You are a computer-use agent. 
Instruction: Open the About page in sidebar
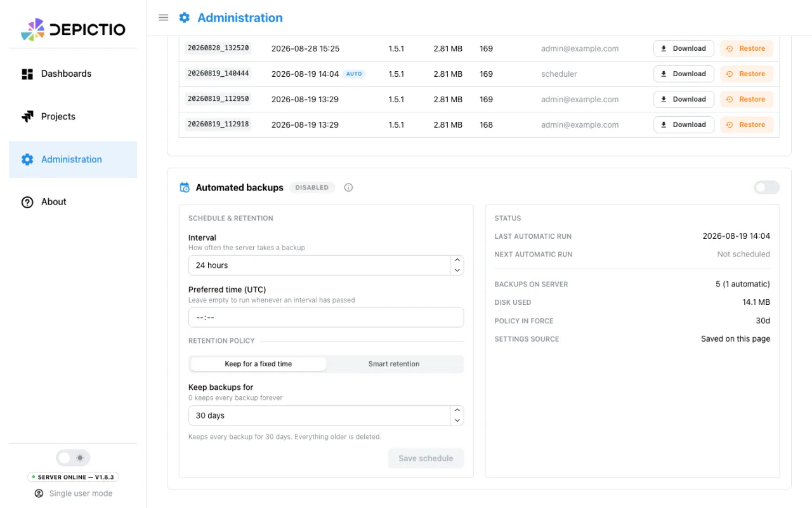tap(73, 202)
